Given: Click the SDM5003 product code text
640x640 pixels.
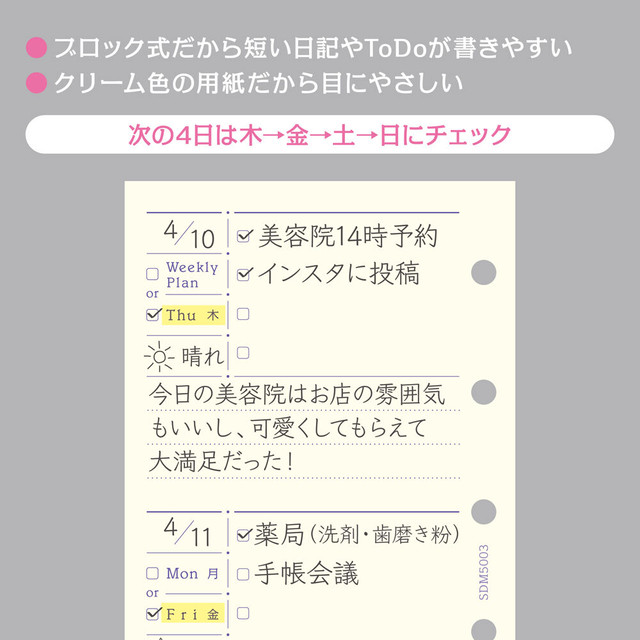Looking at the screenshot, I should (483, 572).
